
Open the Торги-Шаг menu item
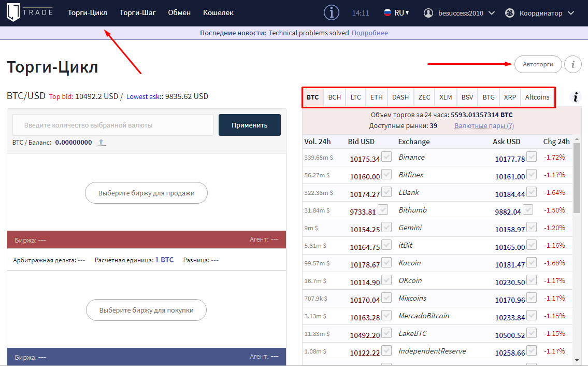(138, 13)
